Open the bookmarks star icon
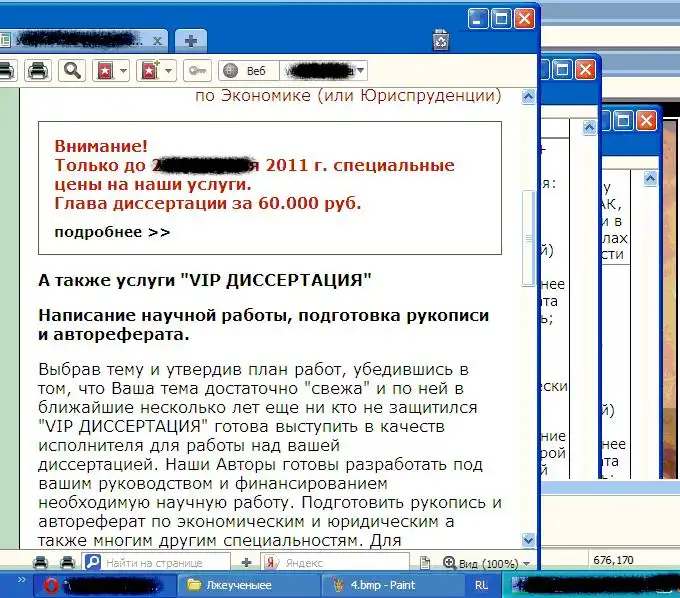The height and width of the screenshot is (598, 680). (x=104, y=70)
